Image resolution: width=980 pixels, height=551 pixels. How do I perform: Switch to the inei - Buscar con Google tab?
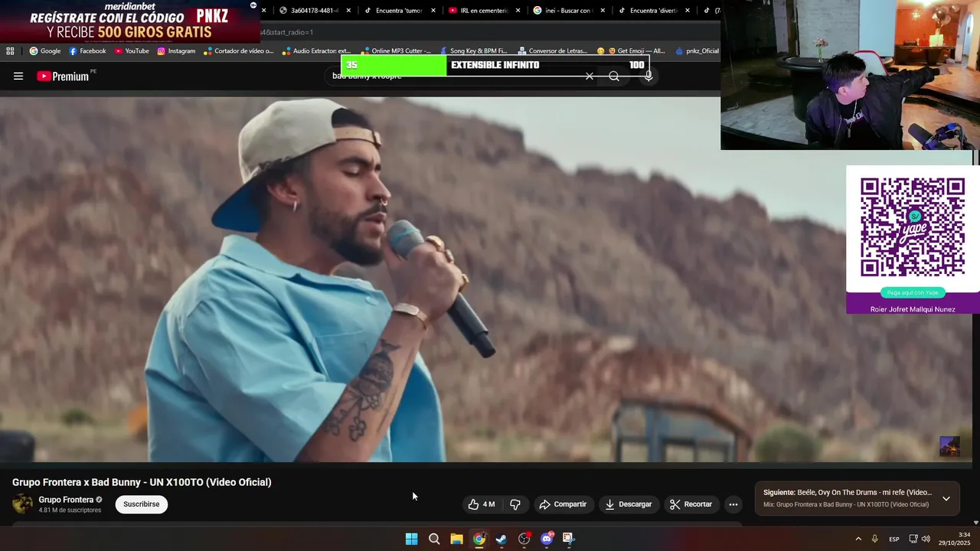[x=563, y=11]
